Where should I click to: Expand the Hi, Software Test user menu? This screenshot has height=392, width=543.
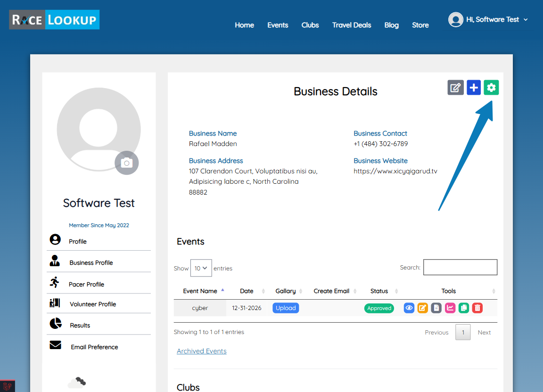point(488,20)
